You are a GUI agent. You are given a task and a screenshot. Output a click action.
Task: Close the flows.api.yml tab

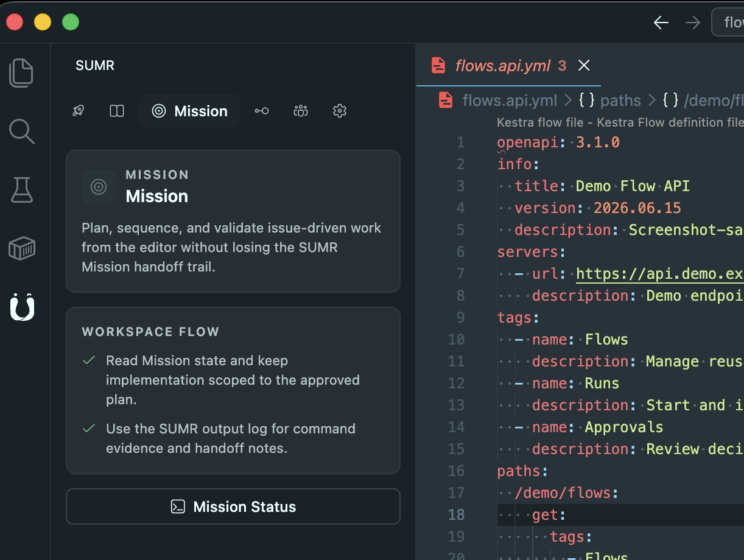coord(584,65)
